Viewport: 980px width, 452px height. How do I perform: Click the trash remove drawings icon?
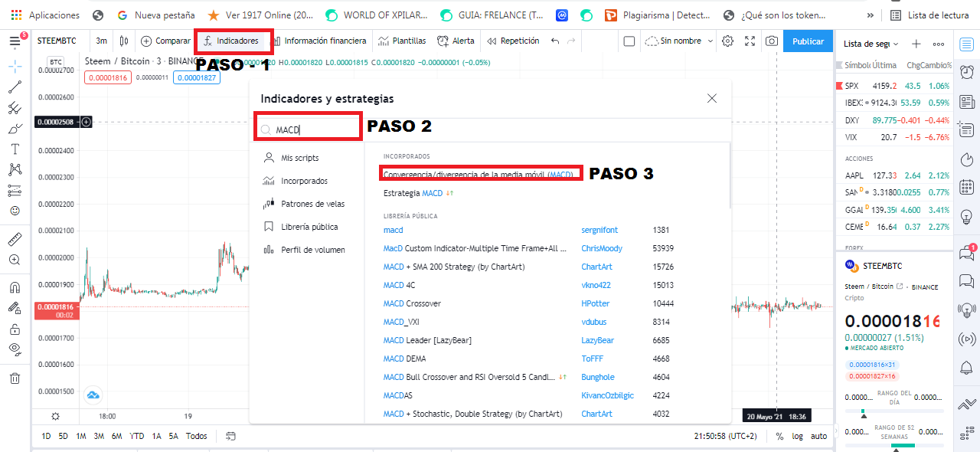pyautogui.click(x=15, y=378)
